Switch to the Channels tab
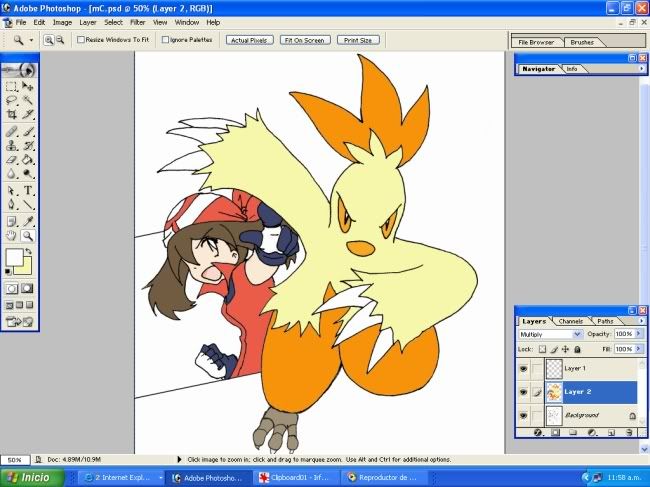This screenshot has height=487, width=650. (571, 321)
